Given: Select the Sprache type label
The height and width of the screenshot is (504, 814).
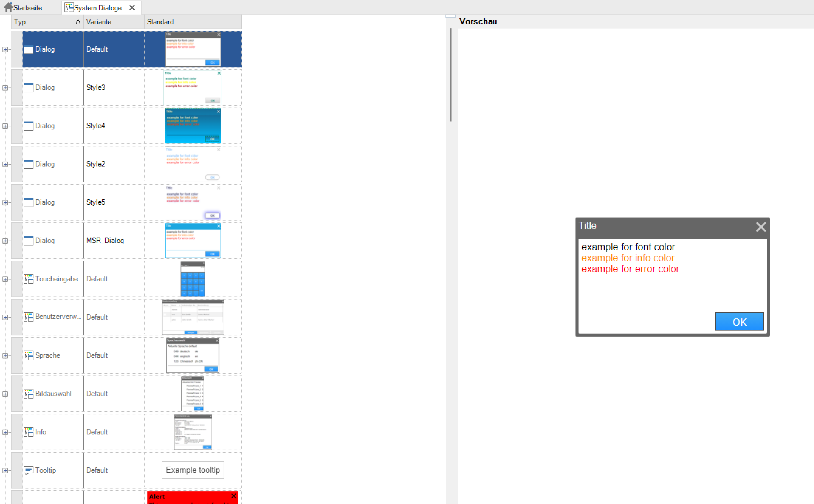Looking at the screenshot, I should click(48, 355).
